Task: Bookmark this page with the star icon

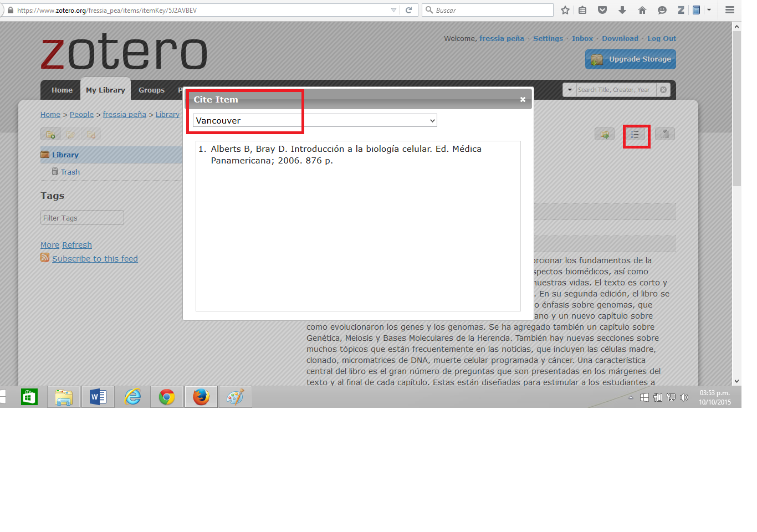Action: (565, 9)
